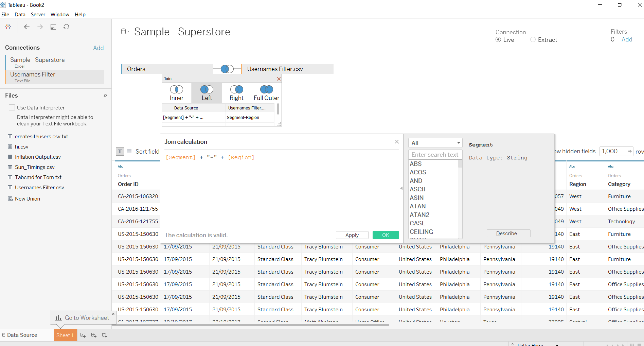Confirm the calculation with OK
644x346 pixels.
386,235
